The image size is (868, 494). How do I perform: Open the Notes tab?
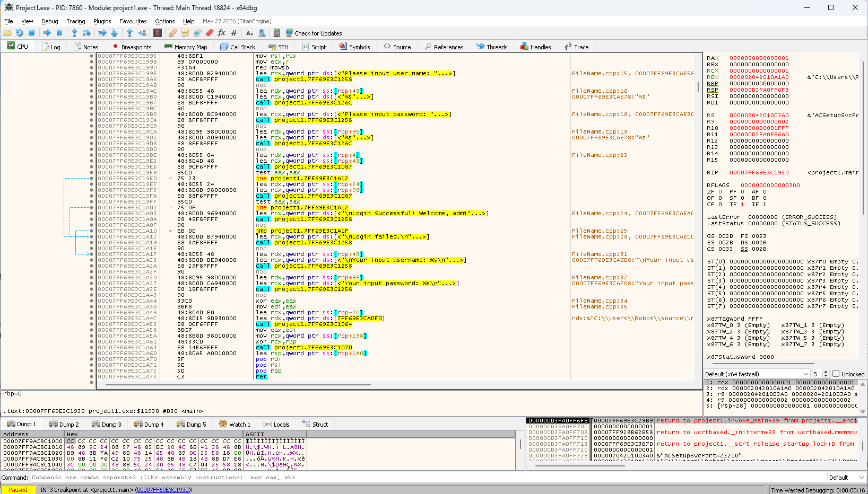point(86,47)
